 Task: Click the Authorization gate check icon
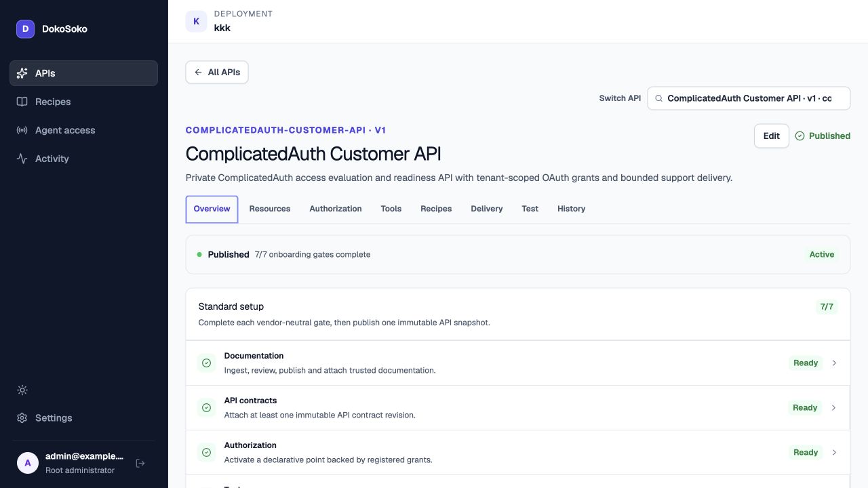[x=206, y=452]
